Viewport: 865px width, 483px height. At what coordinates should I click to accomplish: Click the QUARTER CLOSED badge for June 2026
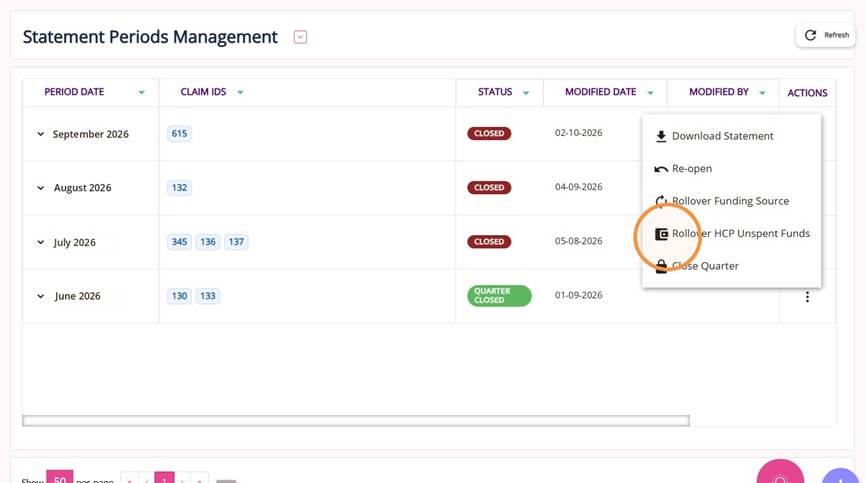499,296
